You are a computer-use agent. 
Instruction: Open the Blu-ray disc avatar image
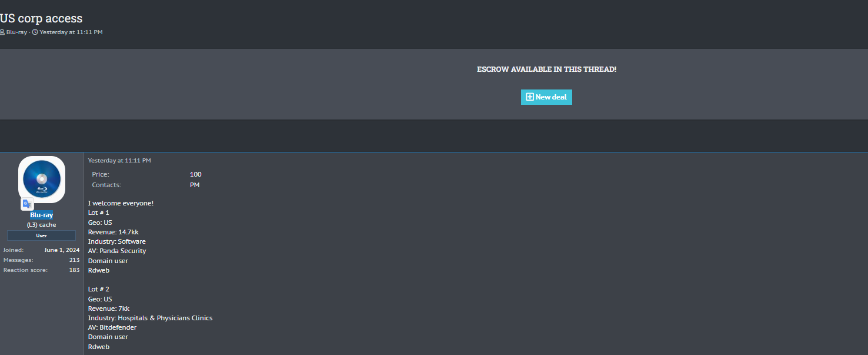click(42, 179)
